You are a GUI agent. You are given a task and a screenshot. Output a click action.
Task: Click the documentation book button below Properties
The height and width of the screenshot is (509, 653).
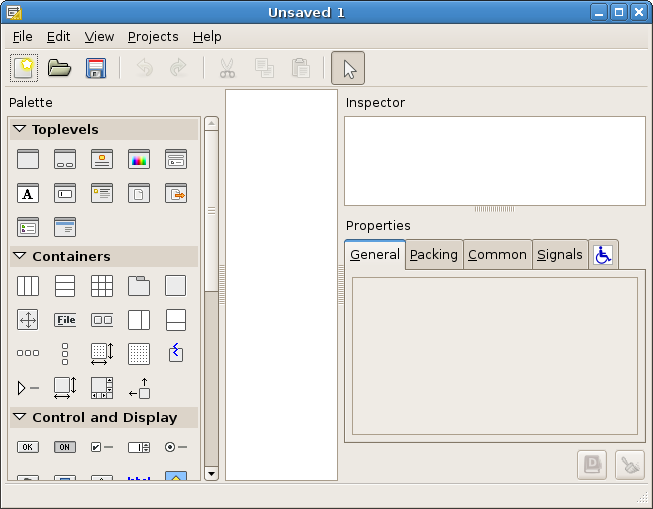pos(592,465)
